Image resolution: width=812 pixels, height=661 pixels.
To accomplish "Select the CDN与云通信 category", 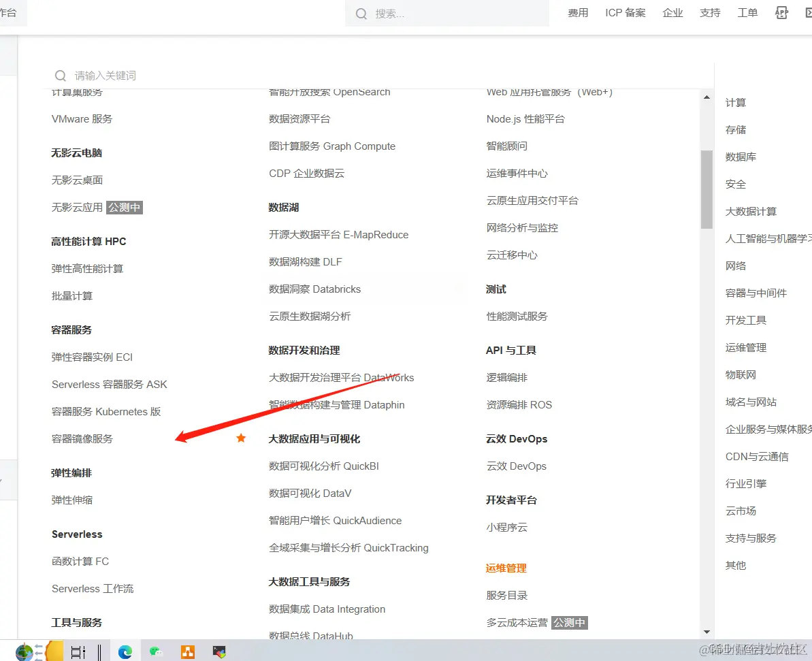I will click(x=757, y=456).
